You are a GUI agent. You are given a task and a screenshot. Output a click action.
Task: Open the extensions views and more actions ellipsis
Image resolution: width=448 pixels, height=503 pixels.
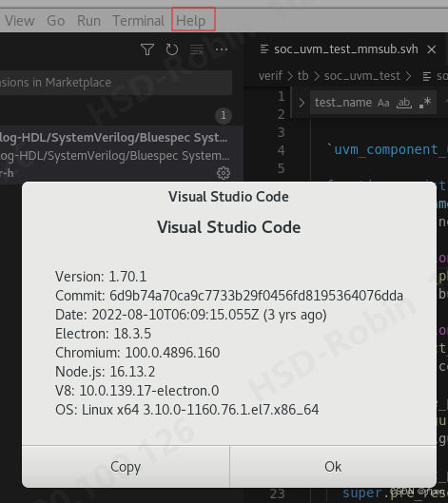click(222, 49)
